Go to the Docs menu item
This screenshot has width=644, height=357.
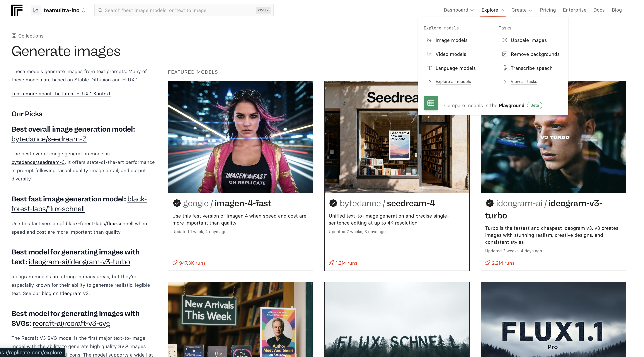pos(599,10)
